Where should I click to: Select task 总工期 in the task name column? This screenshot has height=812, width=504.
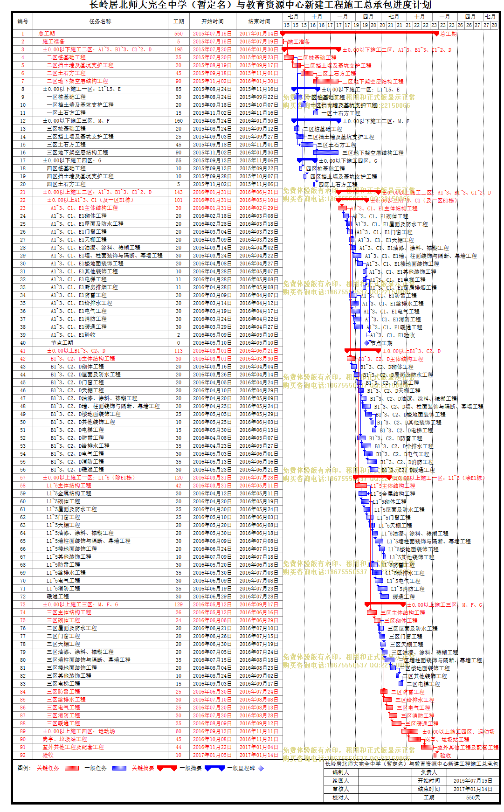coord(47,34)
